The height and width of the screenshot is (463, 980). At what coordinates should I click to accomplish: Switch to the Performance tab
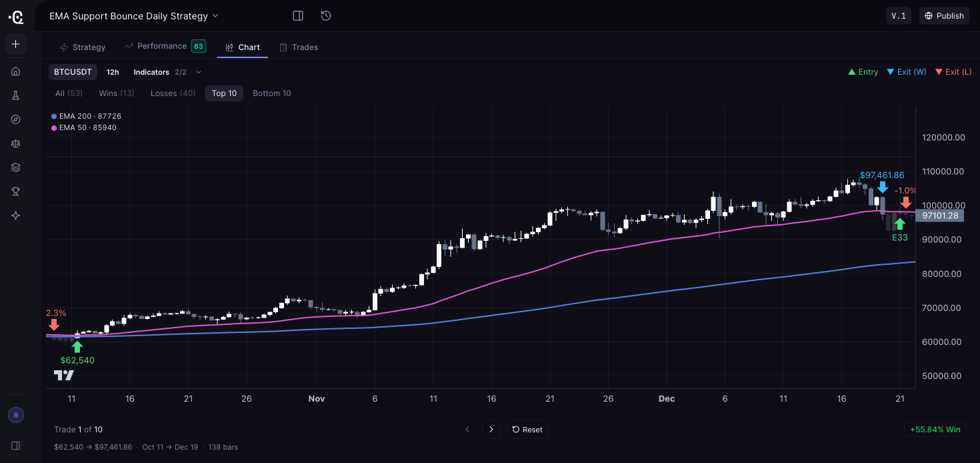[165, 46]
